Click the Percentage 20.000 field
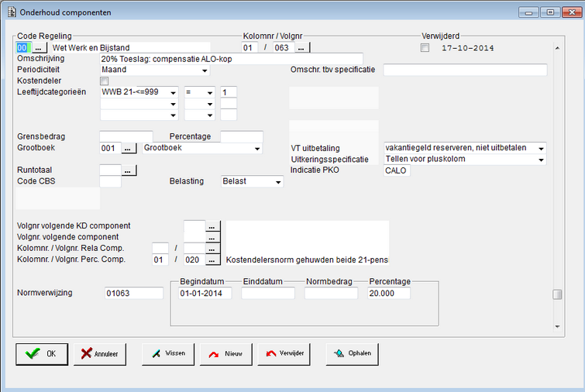The height and width of the screenshot is (392, 585). (x=389, y=293)
